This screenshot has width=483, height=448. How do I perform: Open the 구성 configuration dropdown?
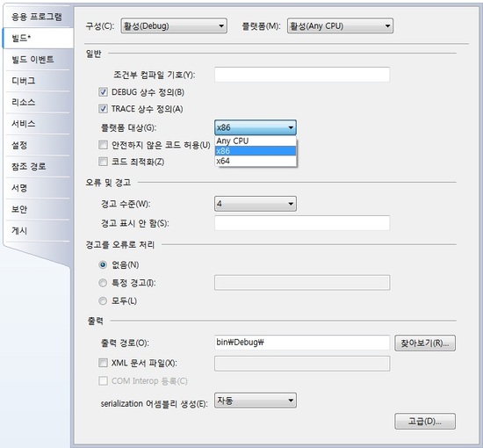[174, 25]
